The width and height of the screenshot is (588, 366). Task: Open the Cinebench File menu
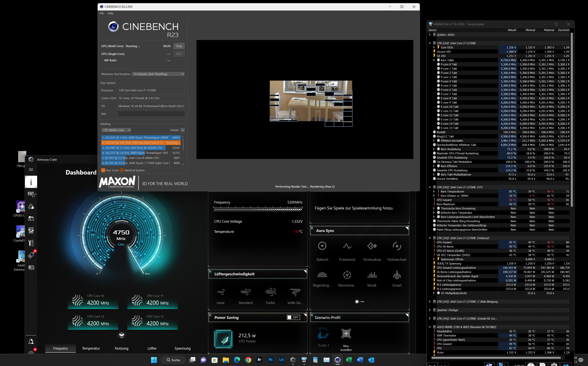pyautogui.click(x=102, y=13)
